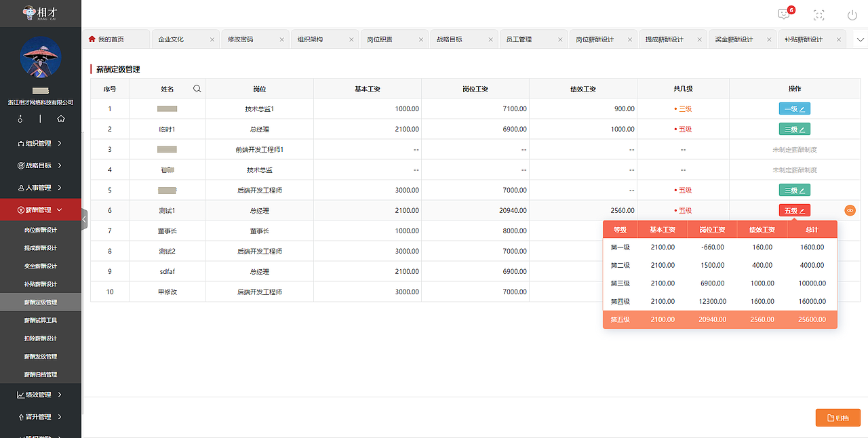Screen dimensions: 868x438
Task: Open the tab overflow dropdown arrow
Action: pos(861,39)
